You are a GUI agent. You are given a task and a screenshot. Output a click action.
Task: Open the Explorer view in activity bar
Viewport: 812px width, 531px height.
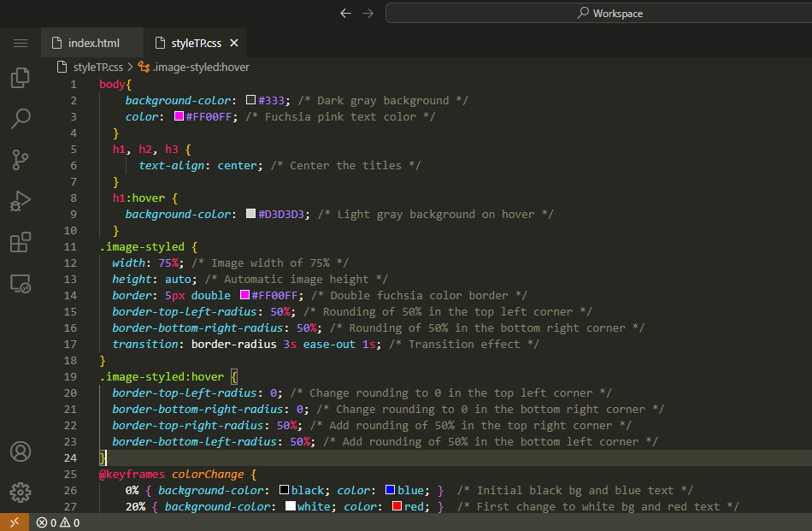(x=21, y=79)
